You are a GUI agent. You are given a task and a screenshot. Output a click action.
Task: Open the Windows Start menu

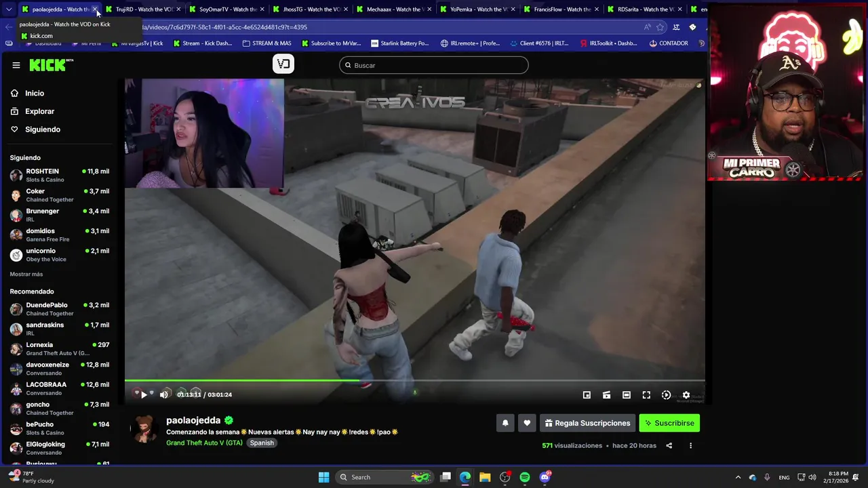tap(323, 477)
